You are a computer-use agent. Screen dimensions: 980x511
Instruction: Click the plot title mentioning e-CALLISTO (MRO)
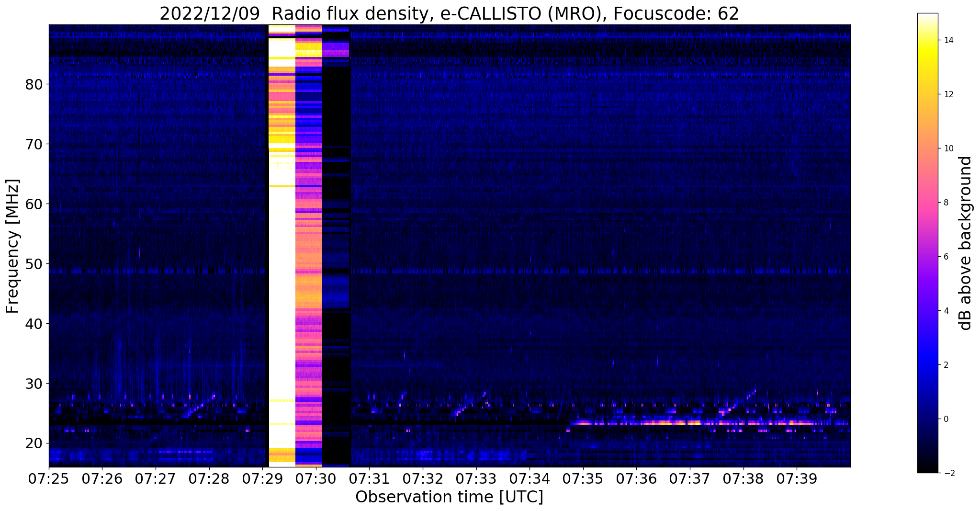click(449, 13)
